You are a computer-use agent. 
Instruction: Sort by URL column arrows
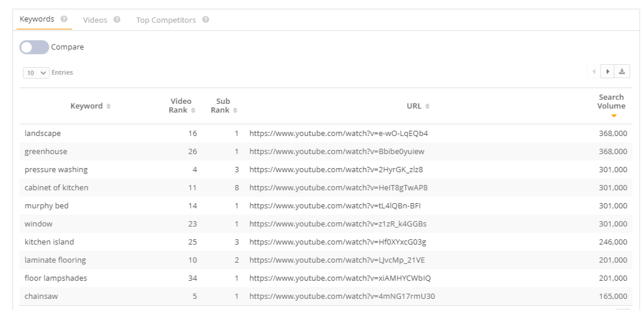[x=427, y=106]
